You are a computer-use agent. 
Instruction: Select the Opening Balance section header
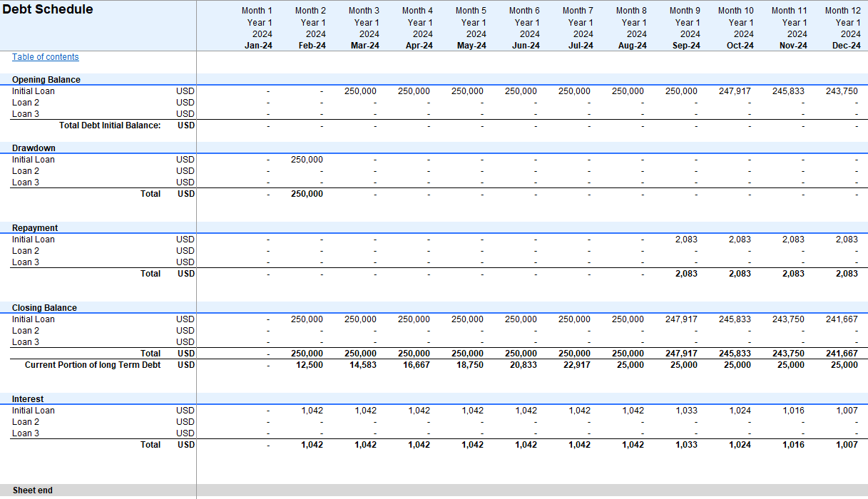tap(46, 80)
